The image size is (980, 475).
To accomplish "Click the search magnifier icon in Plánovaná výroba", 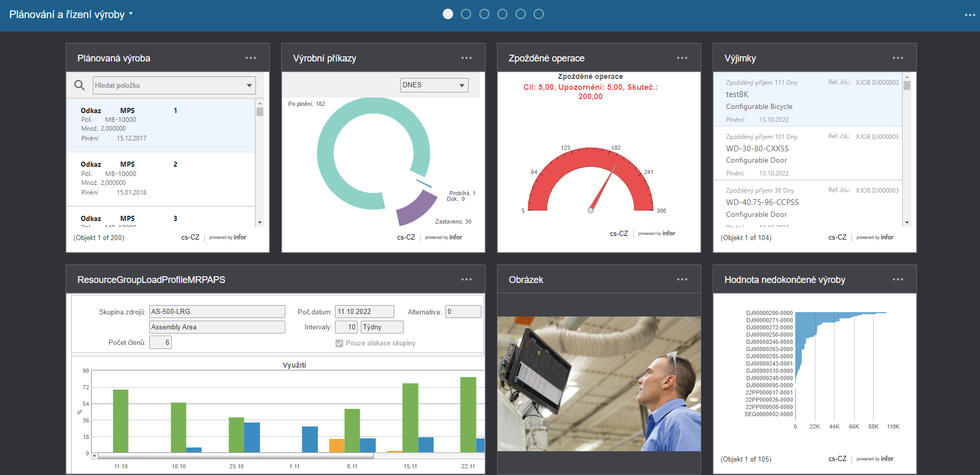I will [x=79, y=85].
